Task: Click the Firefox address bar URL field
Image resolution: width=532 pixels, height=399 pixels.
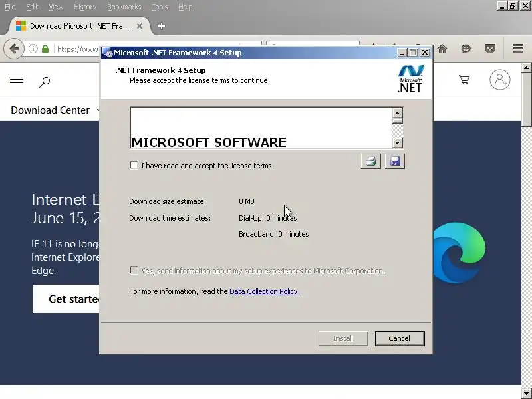Action: (77, 49)
